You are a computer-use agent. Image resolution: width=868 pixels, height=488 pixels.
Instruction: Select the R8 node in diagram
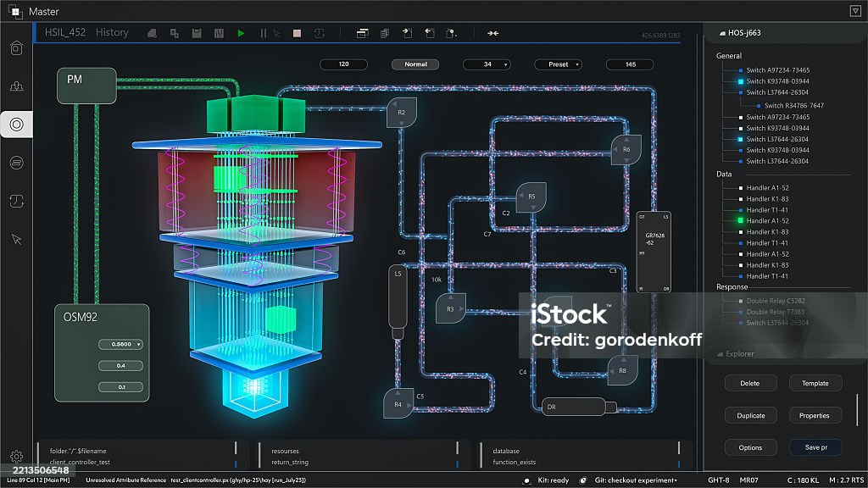click(x=623, y=370)
